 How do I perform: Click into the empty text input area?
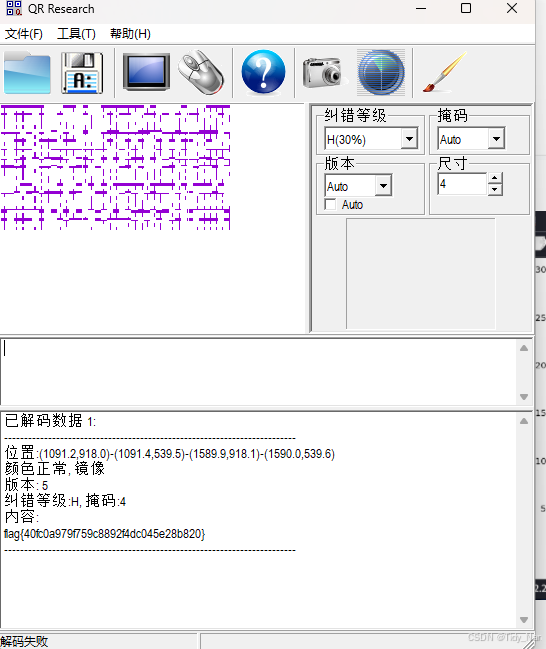[x=259, y=371]
